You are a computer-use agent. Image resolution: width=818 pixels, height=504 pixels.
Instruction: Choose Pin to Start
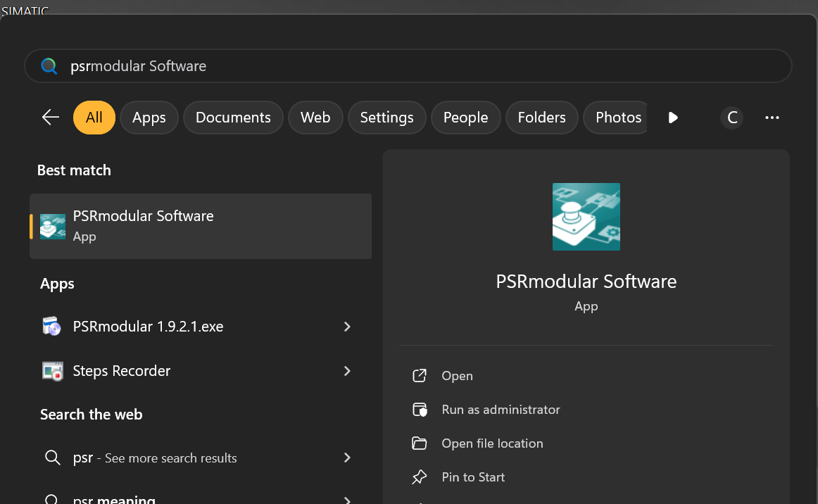pyautogui.click(x=473, y=477)
